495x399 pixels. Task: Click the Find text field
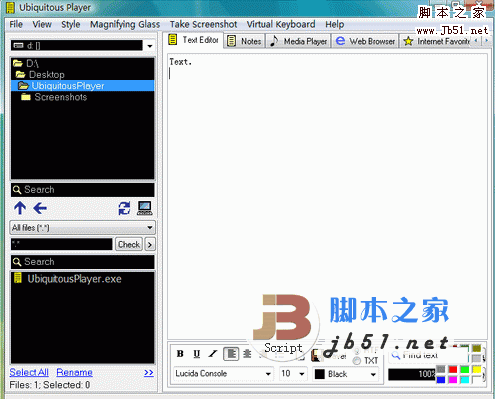pyautogui.click(x=428, y=355)
